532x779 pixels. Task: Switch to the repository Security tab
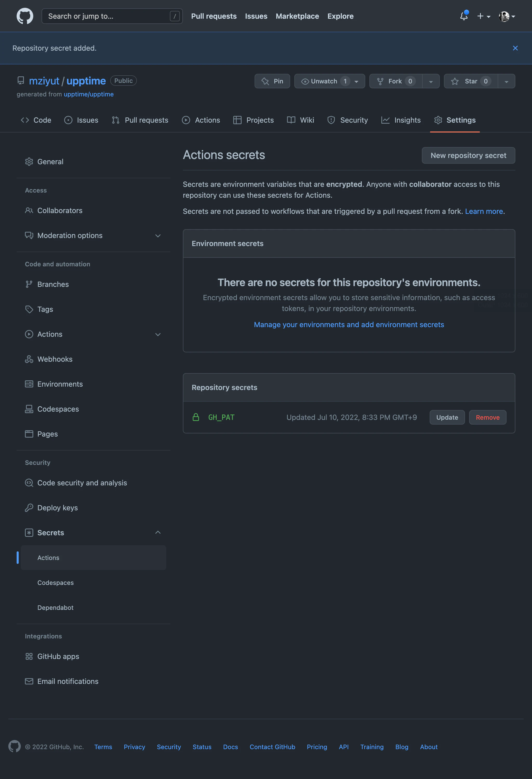coord(348,120)
